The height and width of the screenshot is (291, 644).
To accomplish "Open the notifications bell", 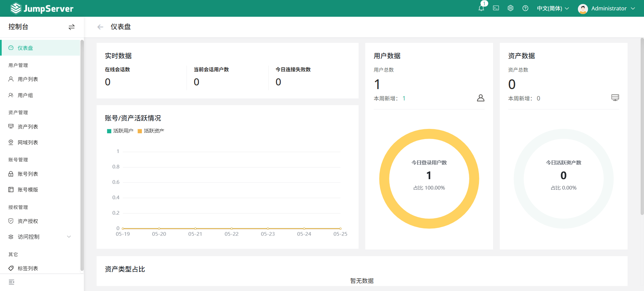I will [481, 8].
